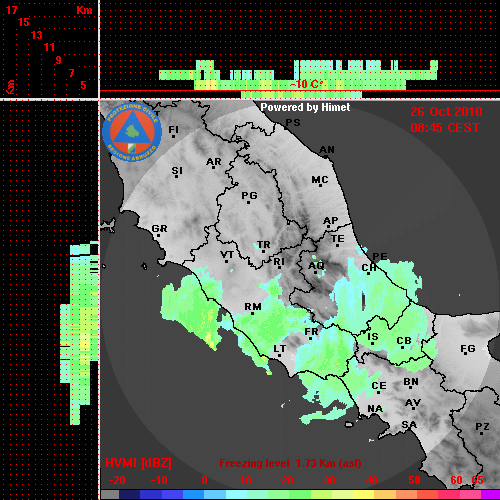Click the TE city label
The height and width of the screenshot is (500, 500).
[337, 239]
